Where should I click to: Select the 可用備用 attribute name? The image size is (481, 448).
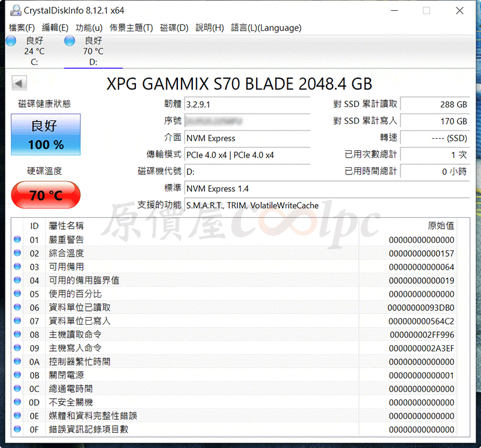[x=66, y=266]
